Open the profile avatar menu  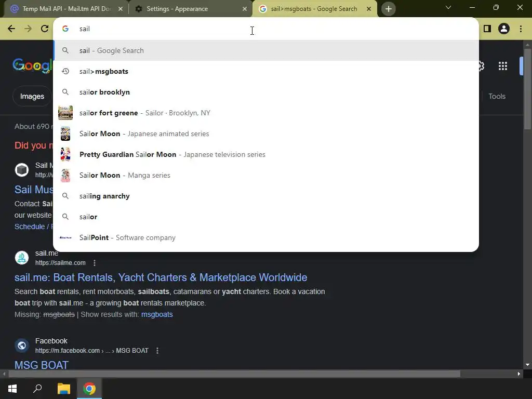504,29
